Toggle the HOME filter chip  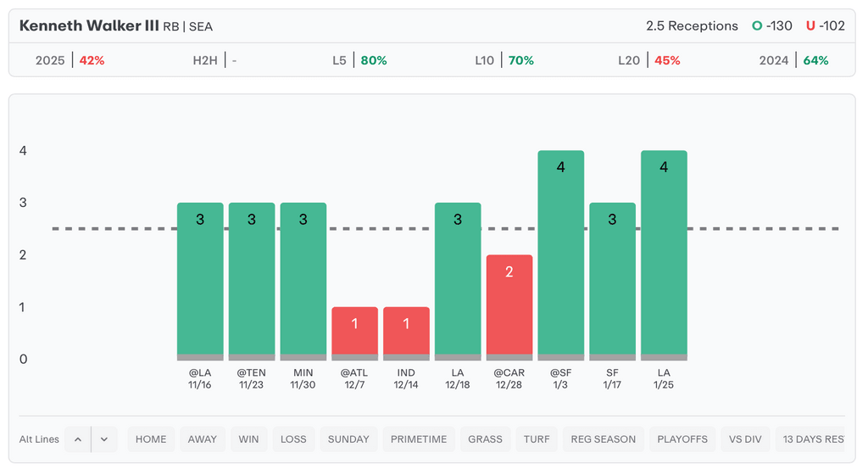(151, 439)
